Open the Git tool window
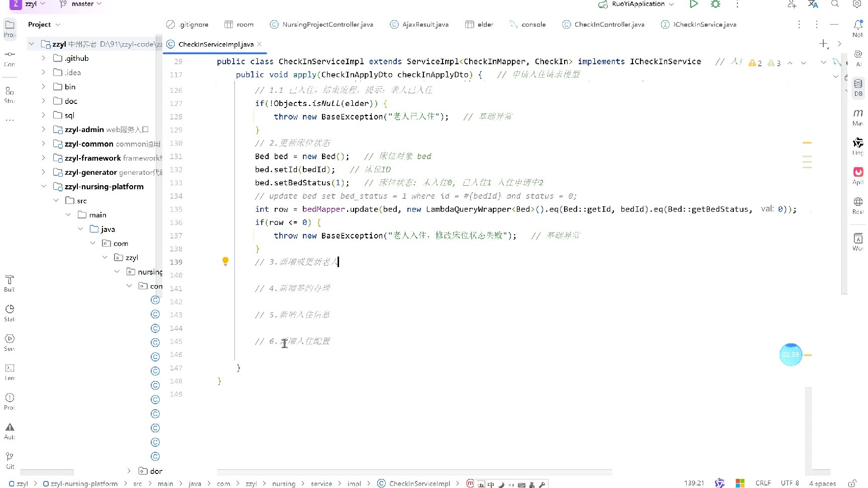Screen dimensions: 868x488 [10, 460]
